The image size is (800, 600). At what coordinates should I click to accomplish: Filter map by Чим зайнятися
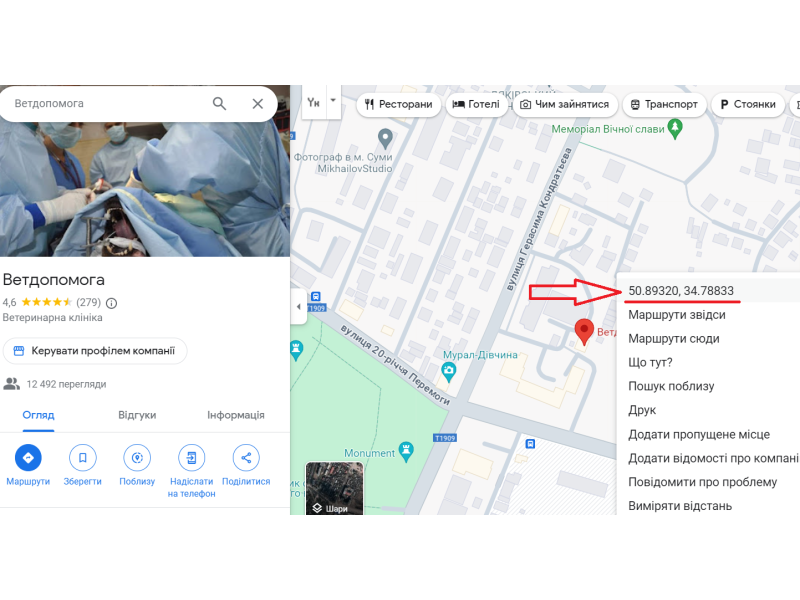point(565,105)
